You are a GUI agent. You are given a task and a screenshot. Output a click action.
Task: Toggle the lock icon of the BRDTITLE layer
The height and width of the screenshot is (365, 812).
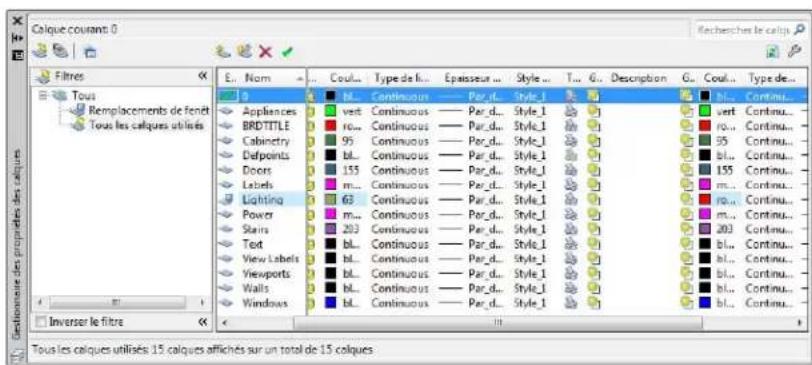click(x=311, y=126)
